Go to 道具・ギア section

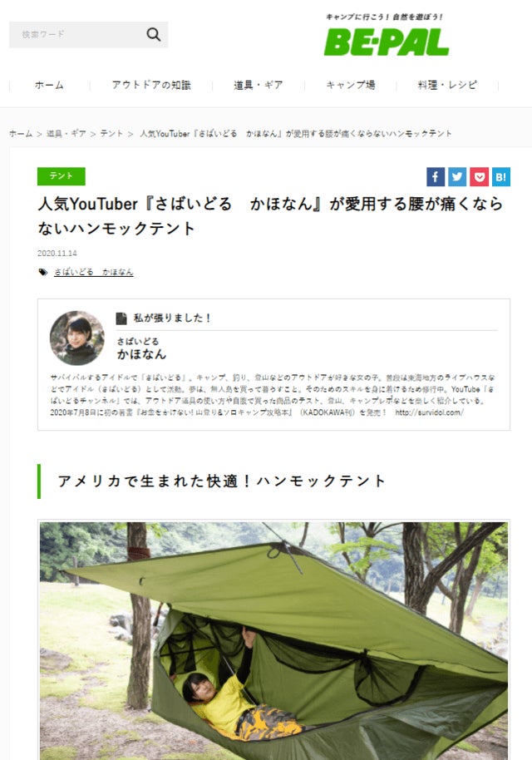click(x=259, y=86)
